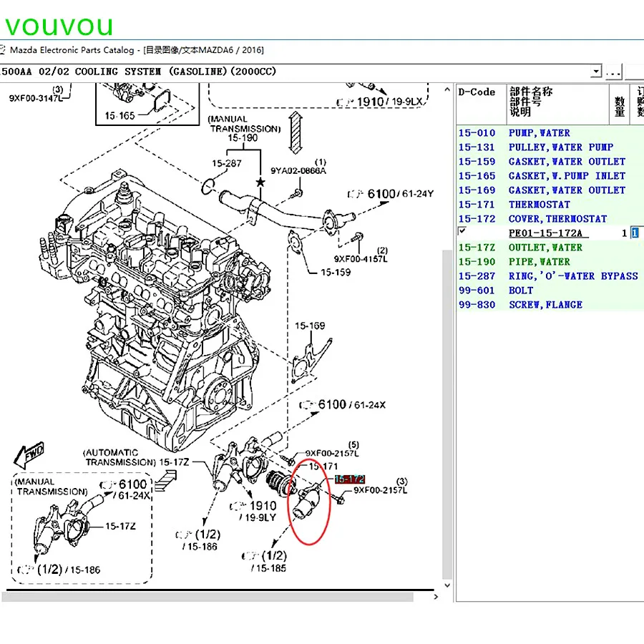Click the diagram vertical scrollbar thumb

pos(447,414)
